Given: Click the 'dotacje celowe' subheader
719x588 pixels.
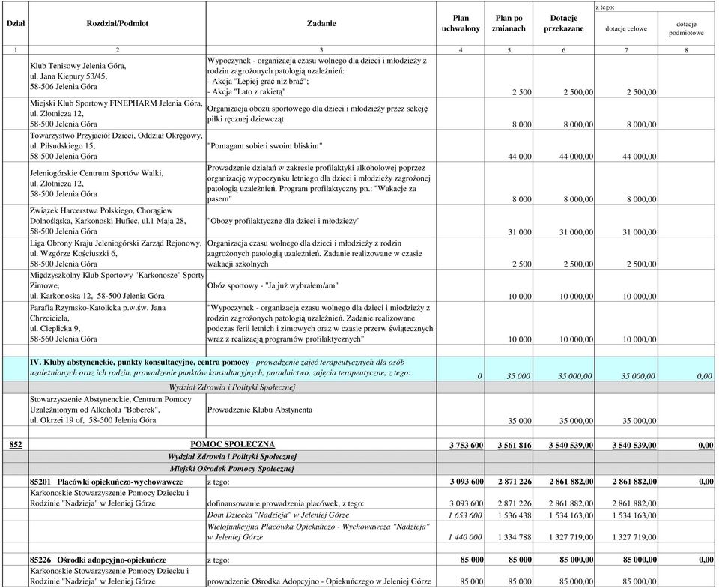Looking at the screenshot, I should point(626,28).
